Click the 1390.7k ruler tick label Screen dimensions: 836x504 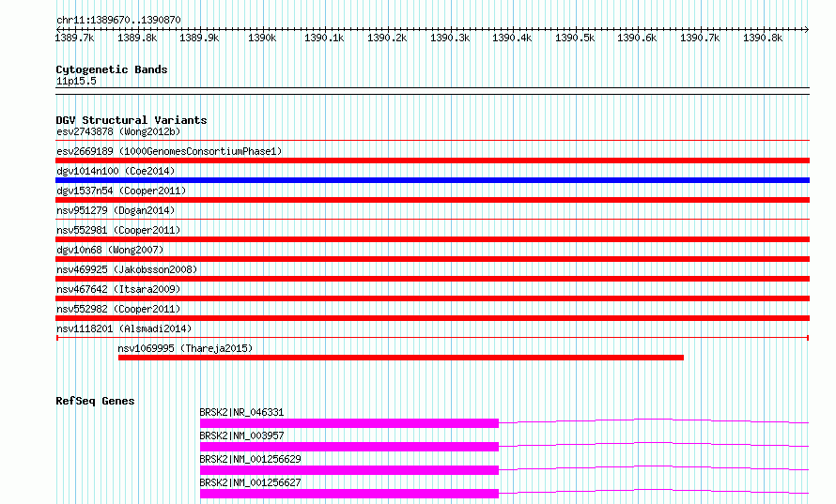pos(700,38)
